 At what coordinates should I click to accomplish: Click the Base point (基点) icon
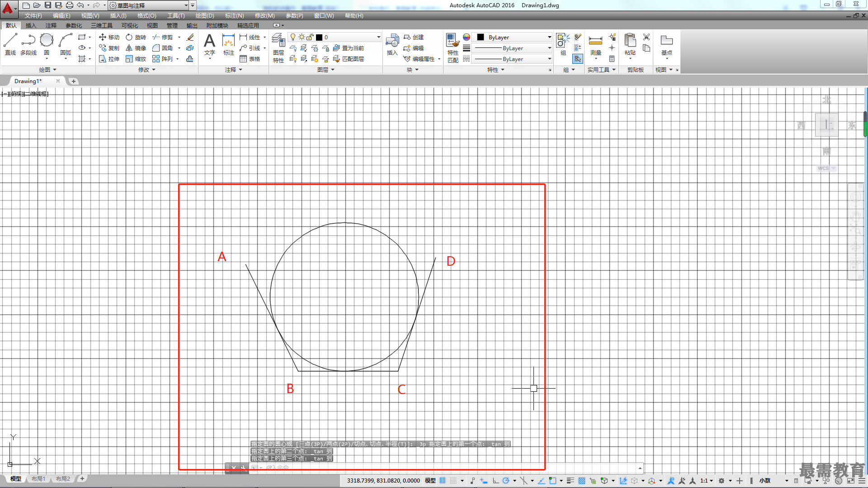point(666,44)
